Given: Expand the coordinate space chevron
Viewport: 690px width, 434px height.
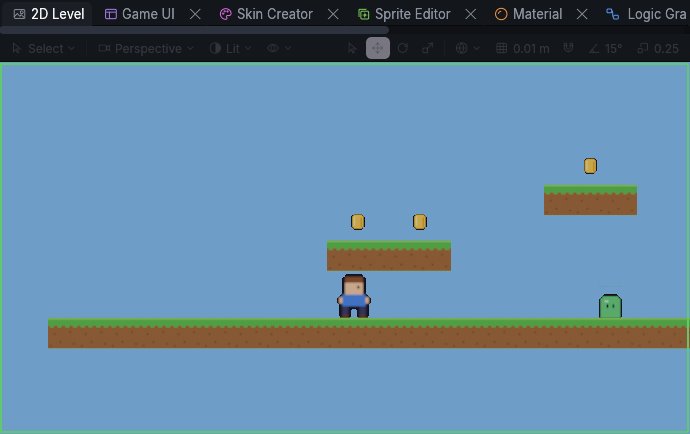Looking at the screenshot, I should [x=477, y=48].
